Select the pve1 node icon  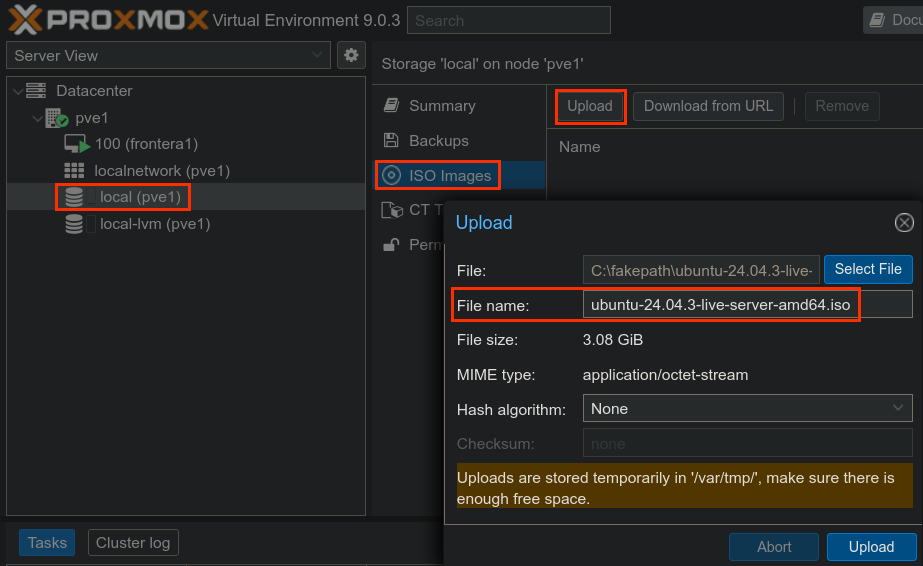[x=57, y=118]
